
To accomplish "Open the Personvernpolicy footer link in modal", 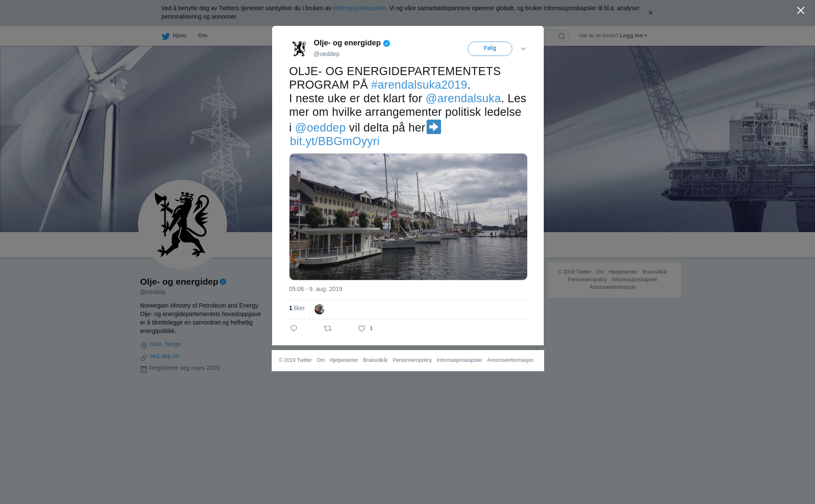I will (x=412, y=360).
